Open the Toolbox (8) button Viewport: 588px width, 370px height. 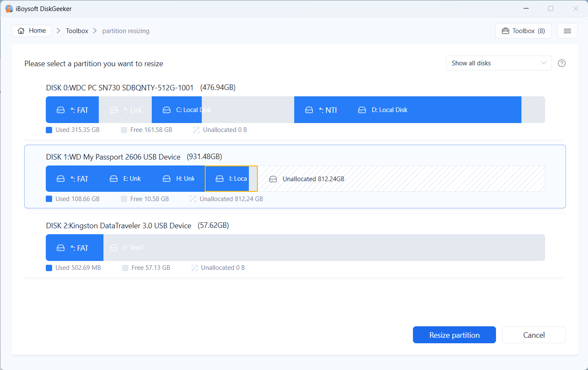pyautogui.click(x=524, y=31)
